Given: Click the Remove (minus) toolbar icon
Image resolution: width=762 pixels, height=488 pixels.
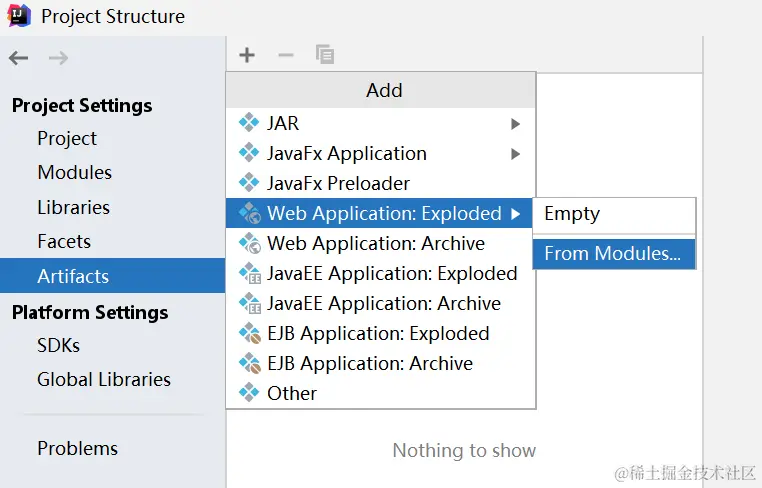Looking at the screenshot, I should coord(286,55).
